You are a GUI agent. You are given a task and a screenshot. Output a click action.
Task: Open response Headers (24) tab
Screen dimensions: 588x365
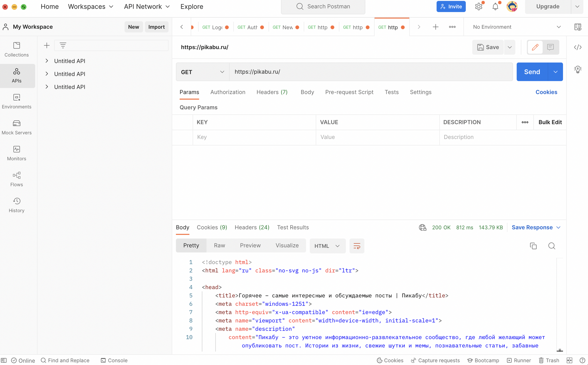tap(252, 227)
